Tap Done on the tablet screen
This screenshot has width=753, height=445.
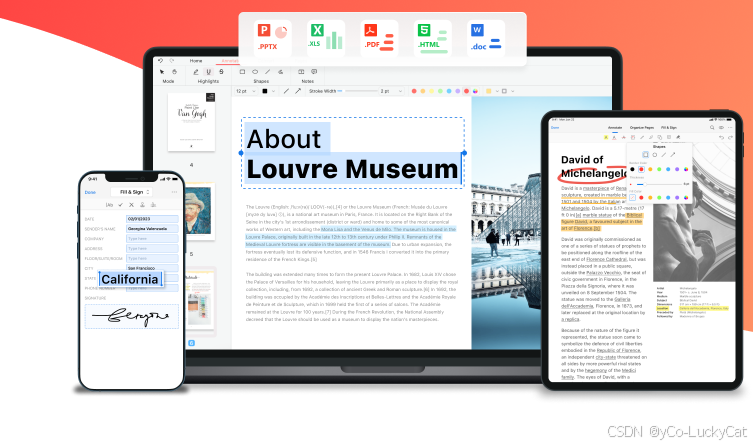(x=555, y=128)
